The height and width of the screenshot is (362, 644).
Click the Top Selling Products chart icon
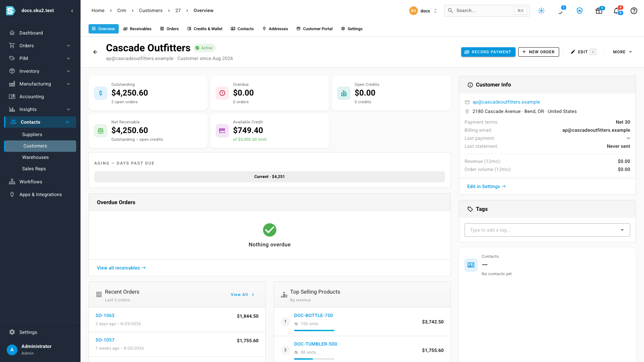284,295
